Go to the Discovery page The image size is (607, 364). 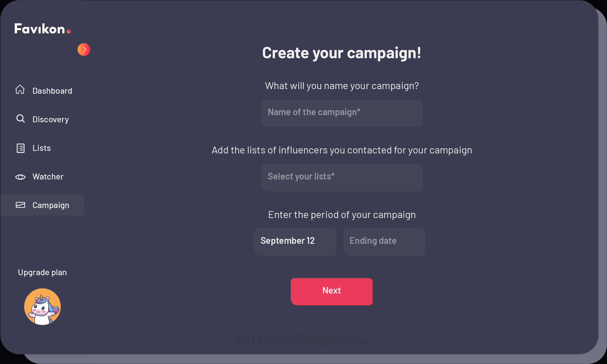point(51,119)
